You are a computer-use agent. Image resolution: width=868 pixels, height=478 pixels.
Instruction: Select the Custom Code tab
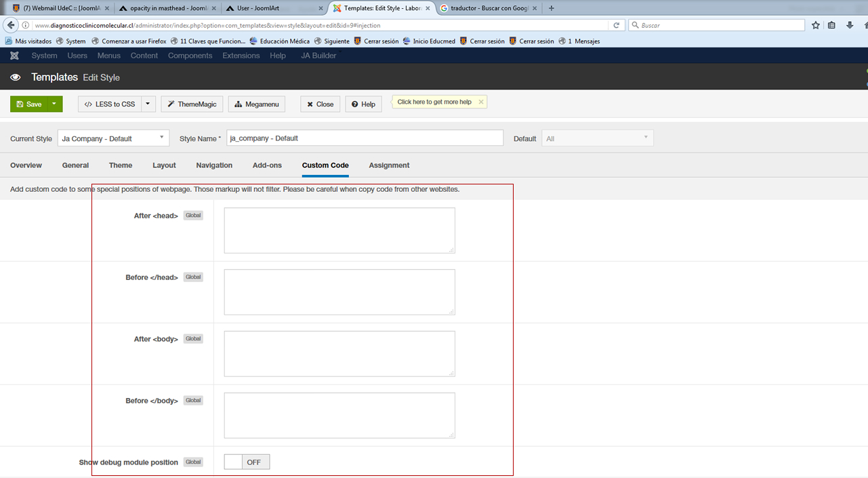point(325,165)
